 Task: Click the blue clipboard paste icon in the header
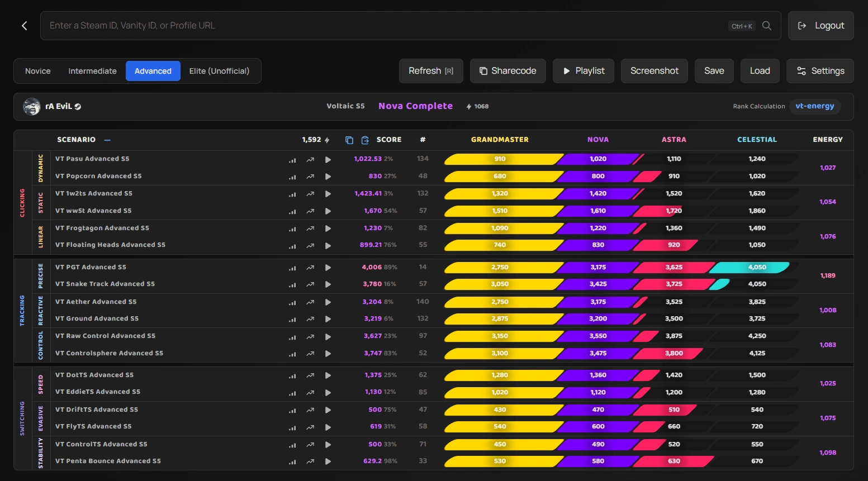(365, 140)
